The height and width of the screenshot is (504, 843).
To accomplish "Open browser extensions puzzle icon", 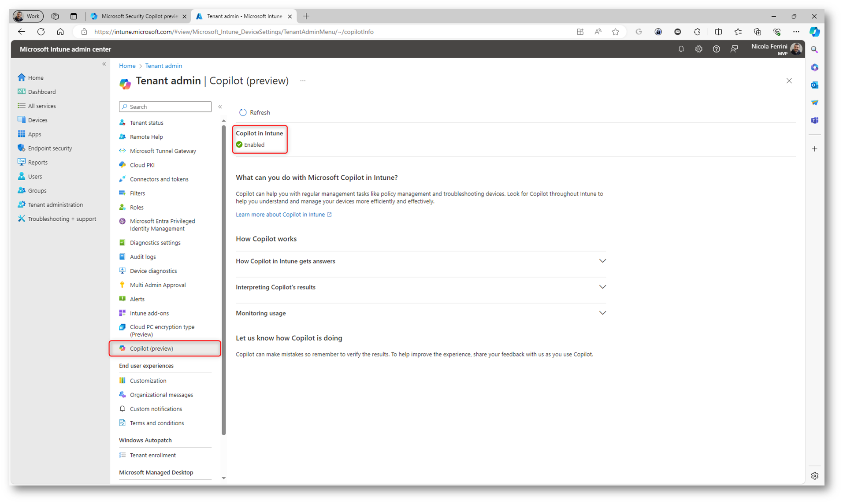I will 697,32.
